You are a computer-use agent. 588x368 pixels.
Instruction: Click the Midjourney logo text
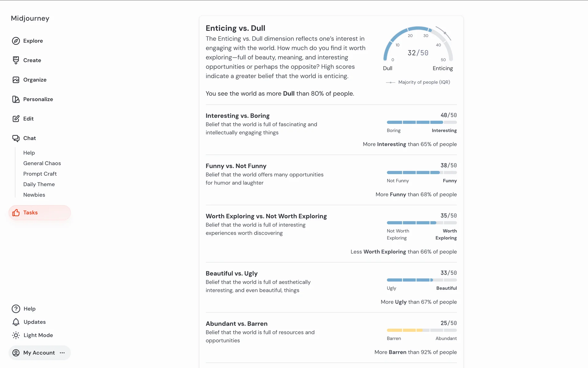[30, 18]
